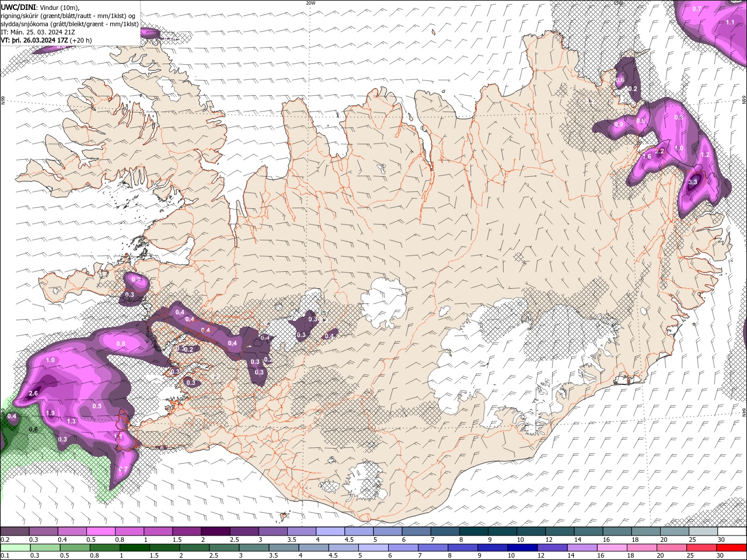Click the dark blue 10 swatch in lower scale
This screenshot has height=560, width=747.
tap(522, 547)
